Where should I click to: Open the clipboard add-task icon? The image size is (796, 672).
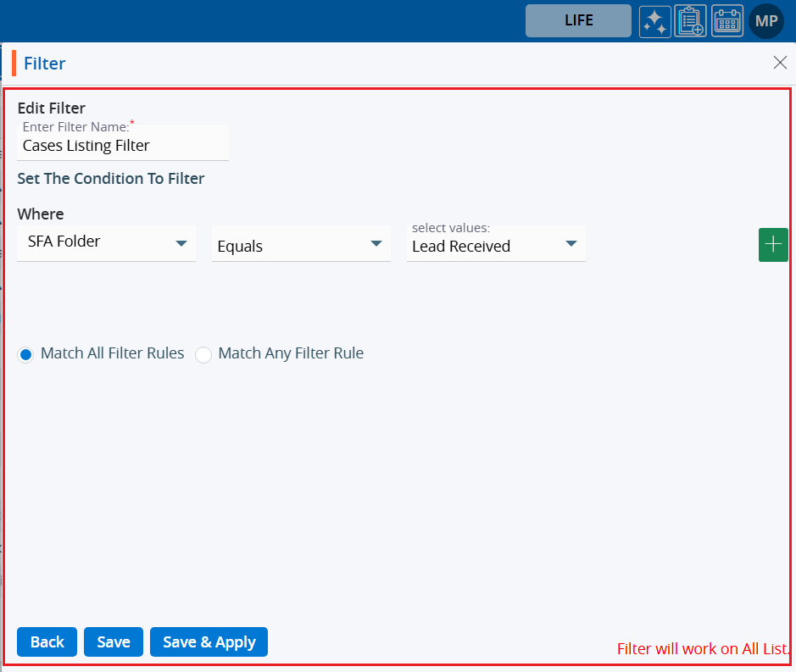click(x=690, y=21)
